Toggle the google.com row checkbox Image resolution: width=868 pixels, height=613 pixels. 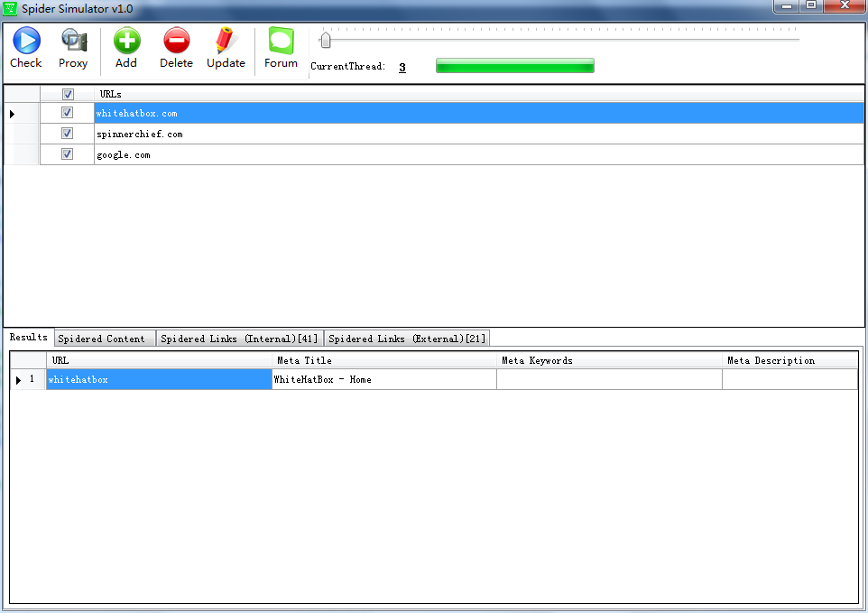click(67, 154)
